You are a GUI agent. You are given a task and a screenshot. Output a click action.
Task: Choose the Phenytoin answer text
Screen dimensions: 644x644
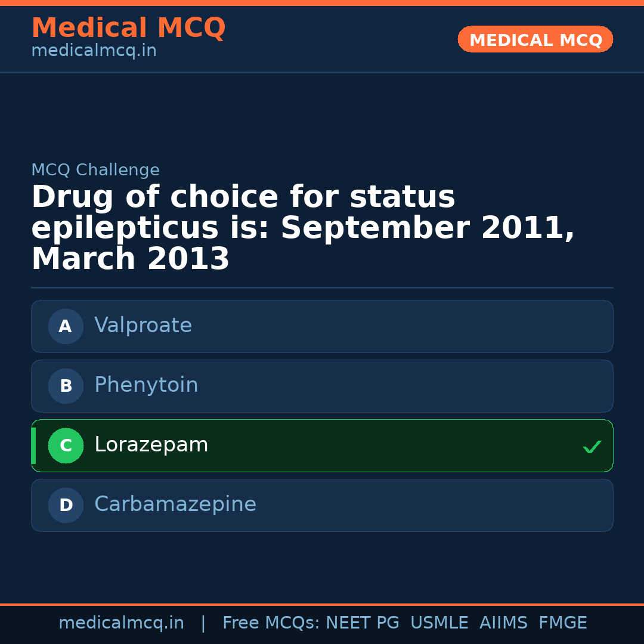(146, 385)
